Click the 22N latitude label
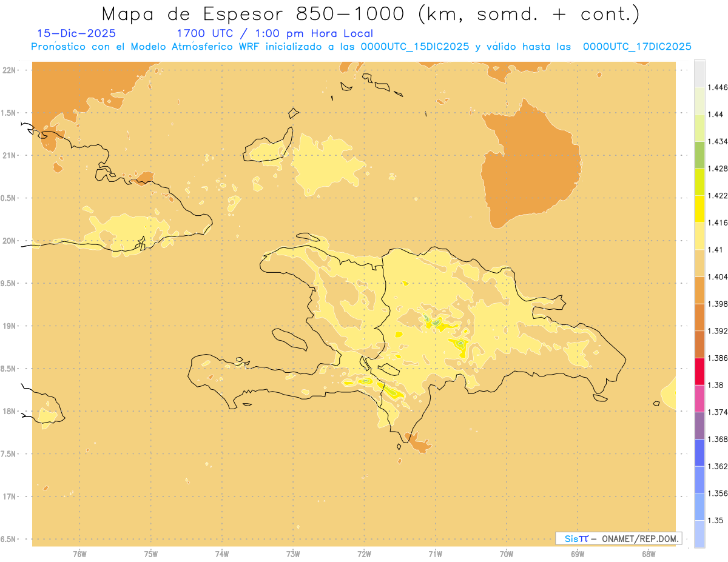The image size is (728, 562). click(x=10, y=70)
